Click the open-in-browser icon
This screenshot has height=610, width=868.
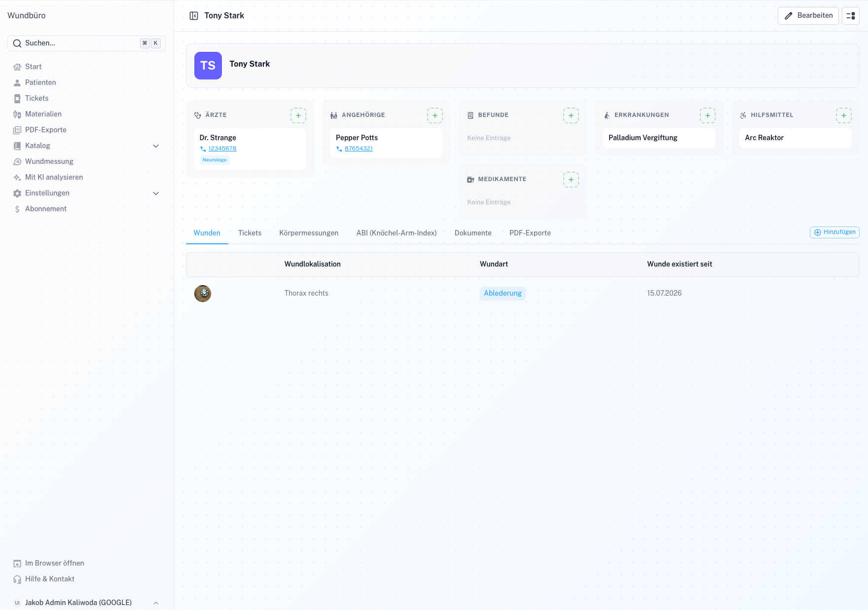coord(17,564)
